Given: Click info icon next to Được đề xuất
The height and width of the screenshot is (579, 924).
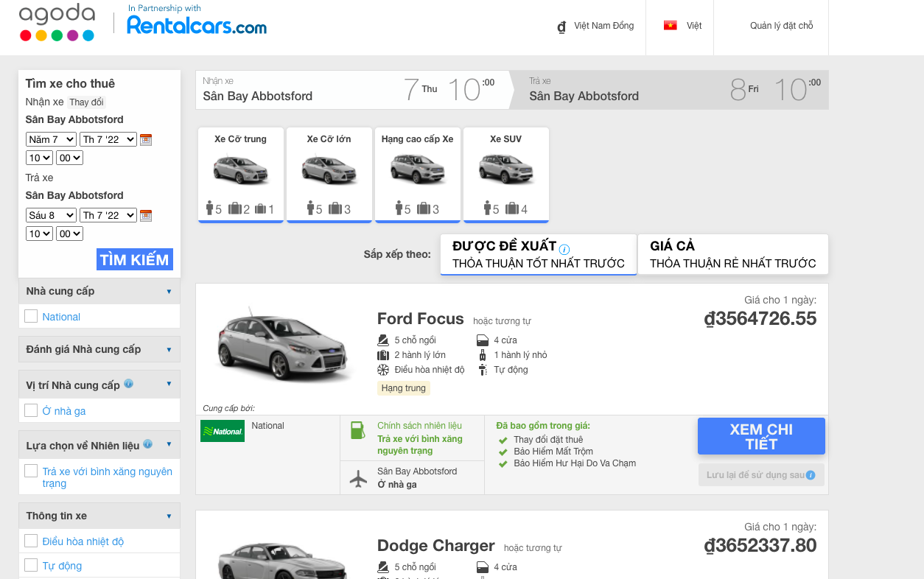Looking at the screenshot, I should click(x=564, y=249).
